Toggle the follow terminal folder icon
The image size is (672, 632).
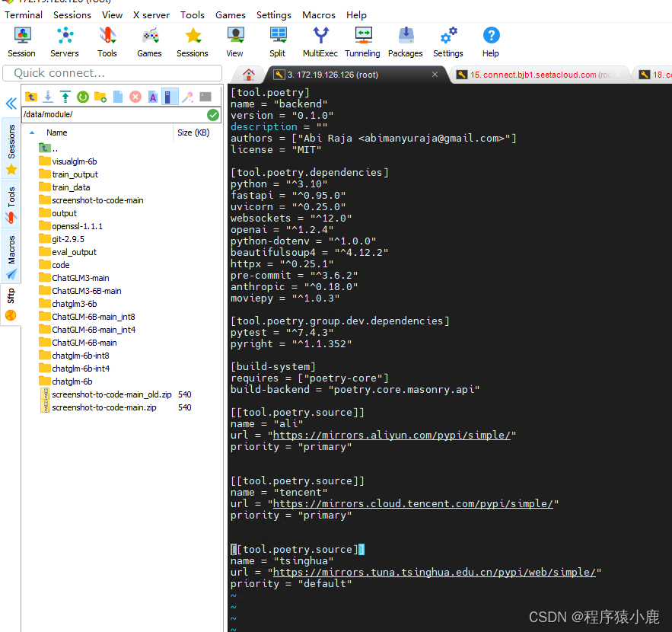pyautogui.click(x=170, y=97)
